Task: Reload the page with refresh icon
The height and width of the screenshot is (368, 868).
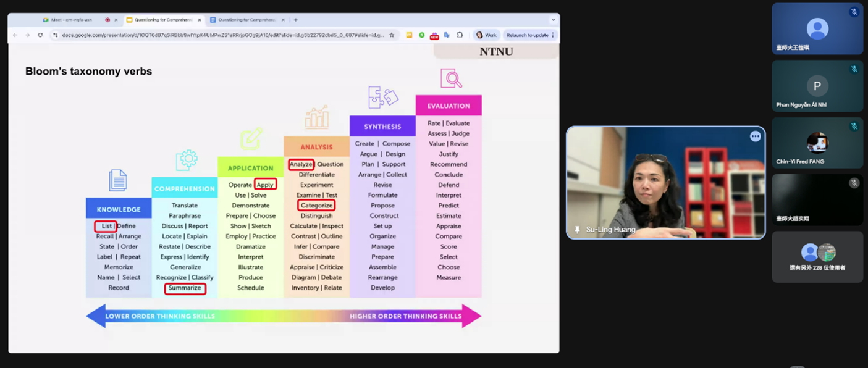Action: coord(40,35)
